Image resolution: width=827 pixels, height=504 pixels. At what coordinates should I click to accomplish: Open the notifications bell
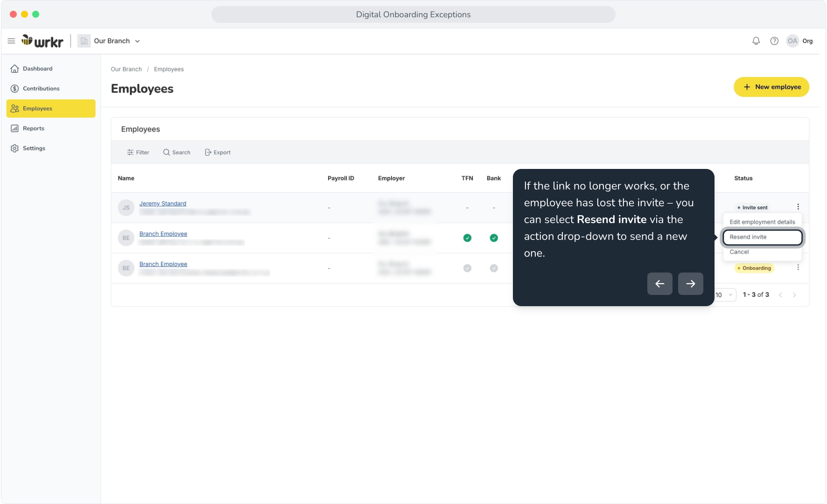click(756, 41)
